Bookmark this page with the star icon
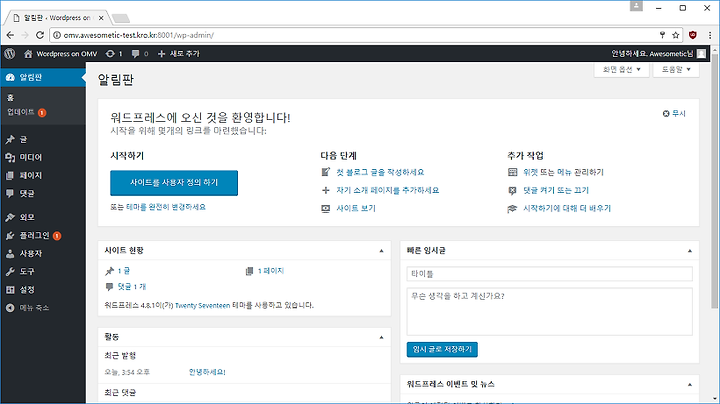The width and height of the screenshot is (720, 404). pos(675,35)
